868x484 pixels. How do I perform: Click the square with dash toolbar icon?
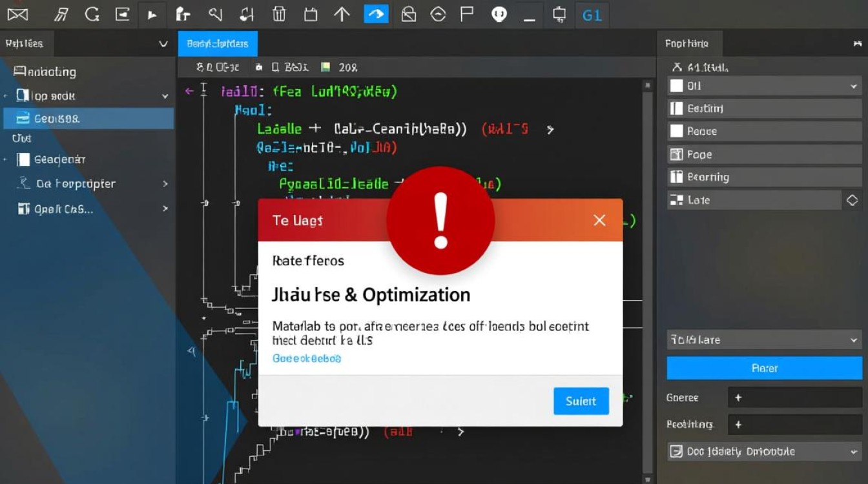[x=122, y=14]
